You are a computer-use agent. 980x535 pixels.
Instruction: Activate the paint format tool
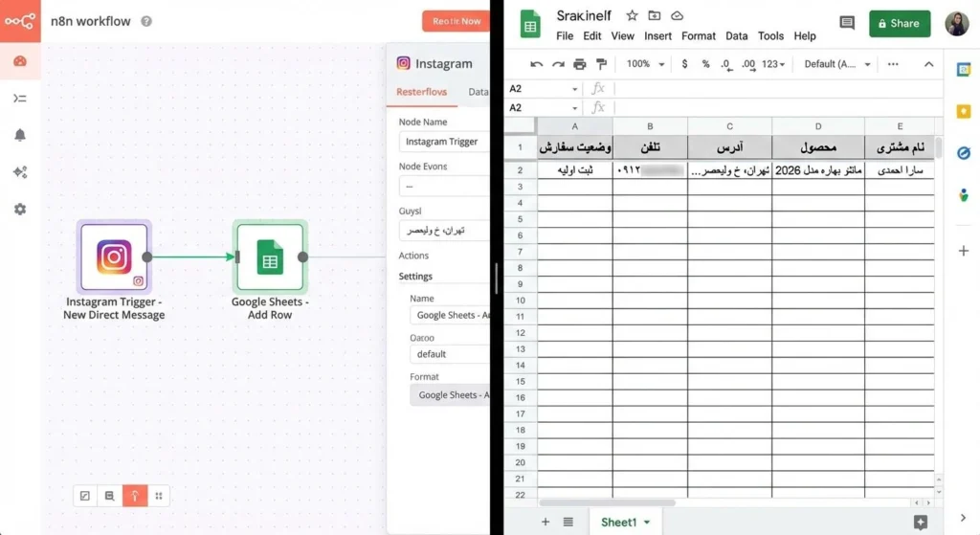601,64
